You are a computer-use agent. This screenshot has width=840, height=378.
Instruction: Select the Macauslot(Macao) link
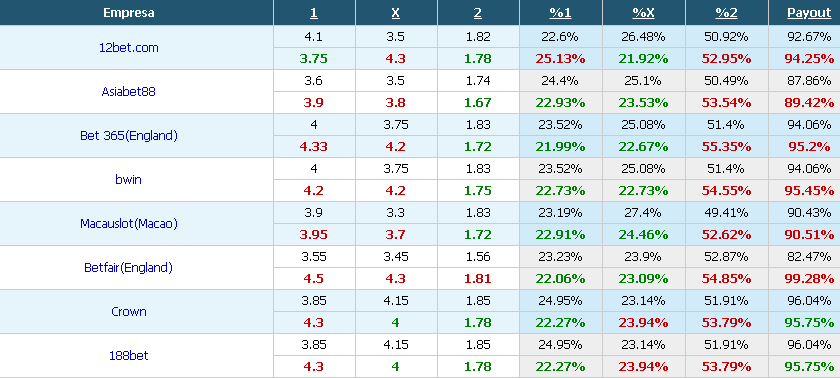129,223
